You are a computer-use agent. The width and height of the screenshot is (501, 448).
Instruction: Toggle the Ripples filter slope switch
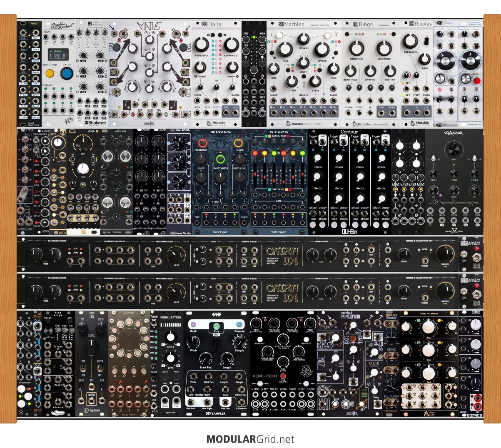pos(426,42)
